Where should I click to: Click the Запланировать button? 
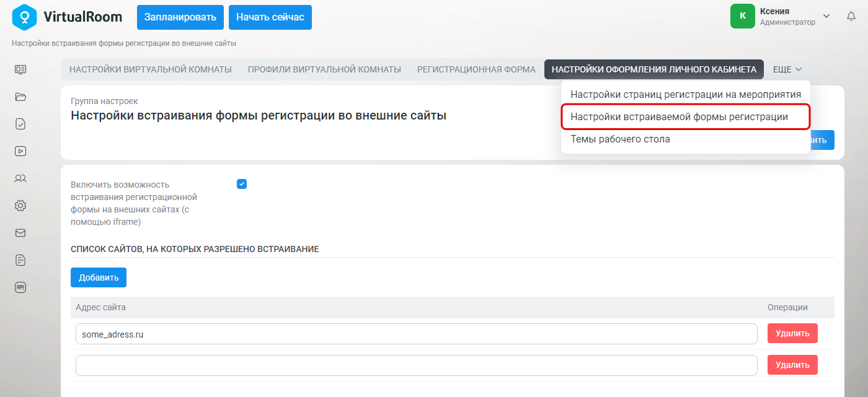(x=180, y=17)
